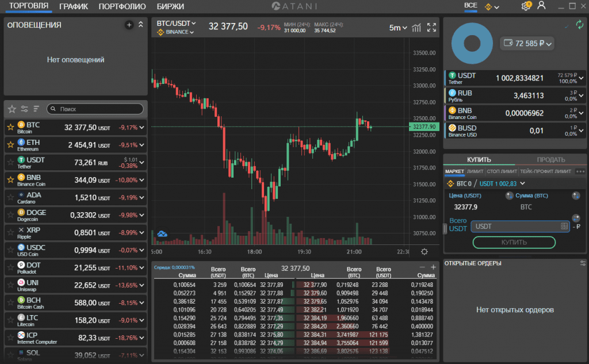Click swap icon next to Цена (USDT)
The image size is (589, 364).
click(510, 196)
